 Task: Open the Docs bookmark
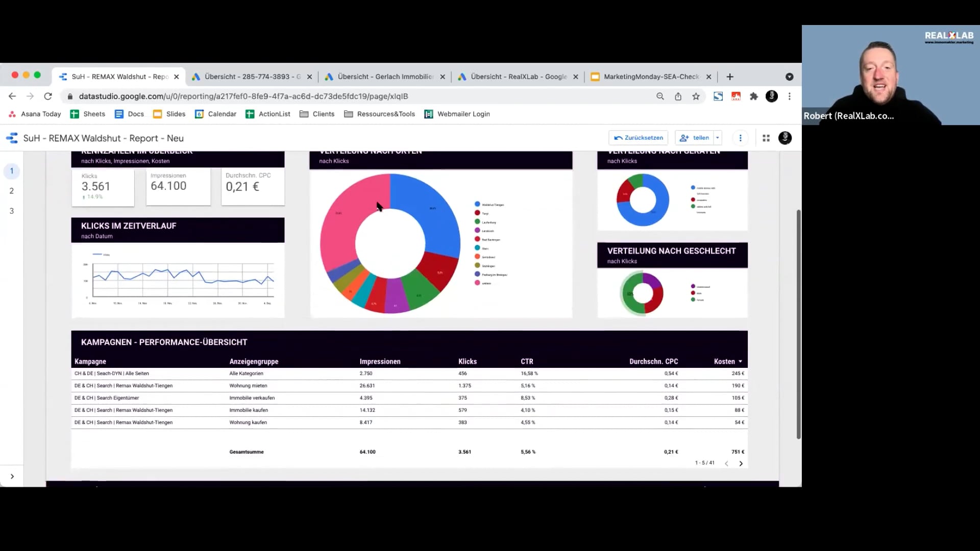[x=130, y=114]
